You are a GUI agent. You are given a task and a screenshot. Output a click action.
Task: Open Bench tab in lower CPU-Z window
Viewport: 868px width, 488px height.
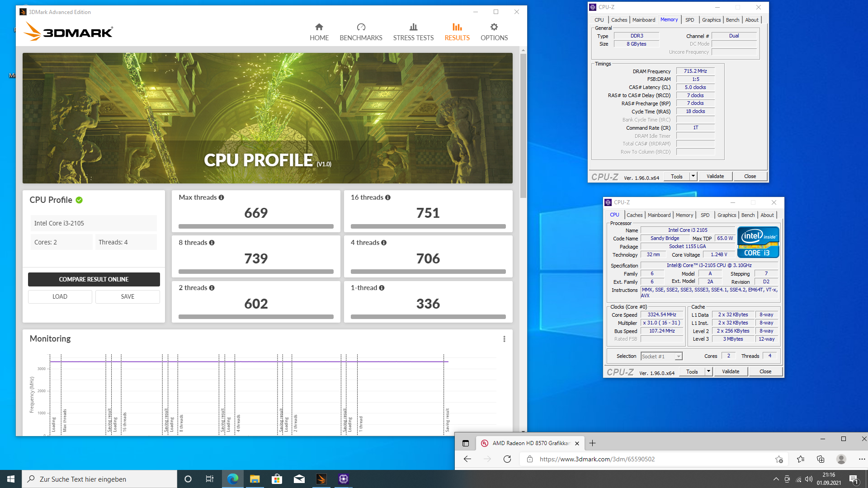748,215
